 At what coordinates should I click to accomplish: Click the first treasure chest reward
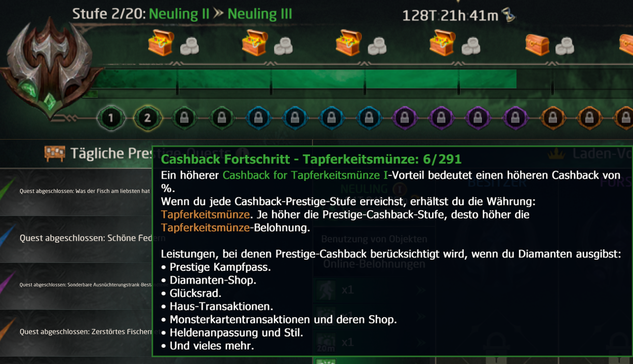[161, 43]
